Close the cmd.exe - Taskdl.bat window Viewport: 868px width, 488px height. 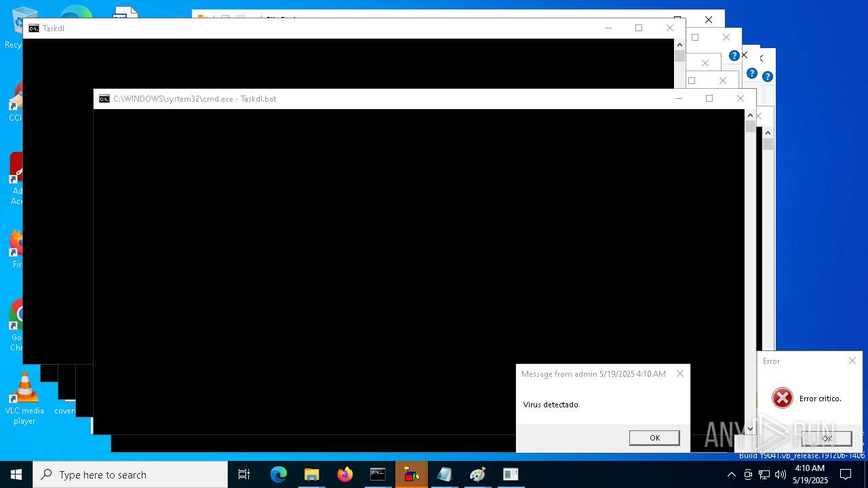741,99
